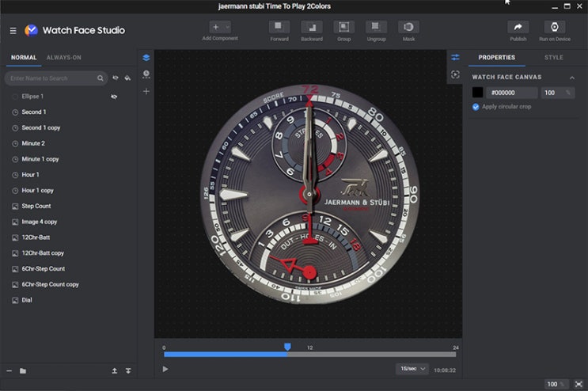Click the opacity 100 field
The image size is (588, 391).
(557, 93)
